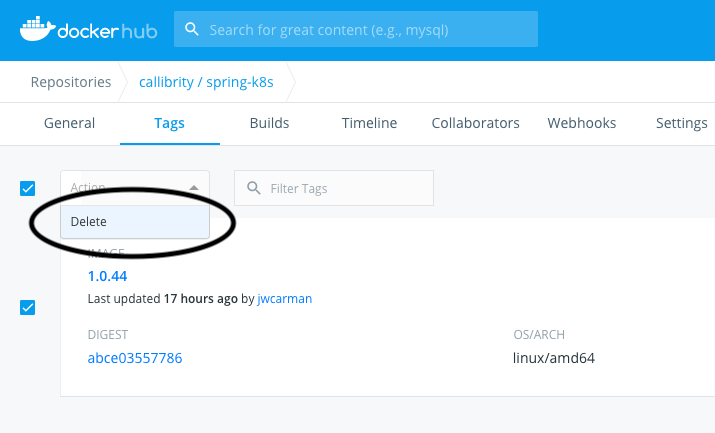Open the Settings tab
This screenshot has height=433, width=715.
[682, 123]
